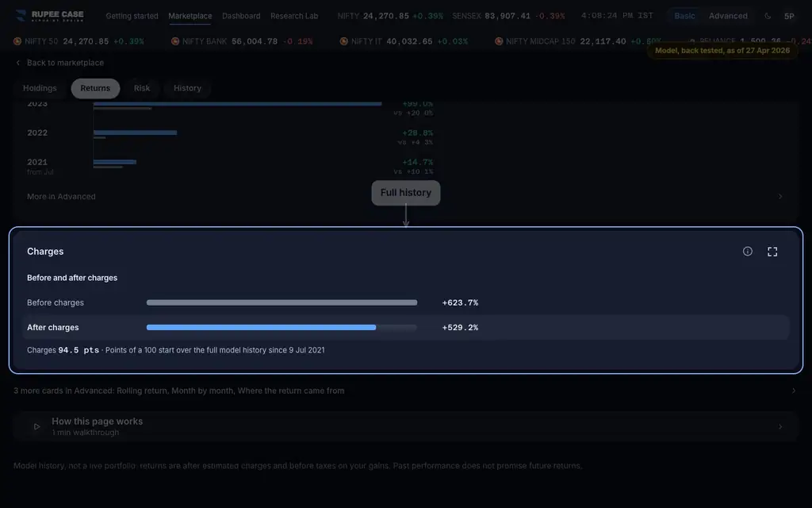Open the SP profile avatar
812x508 pixels.
(789, 16)
